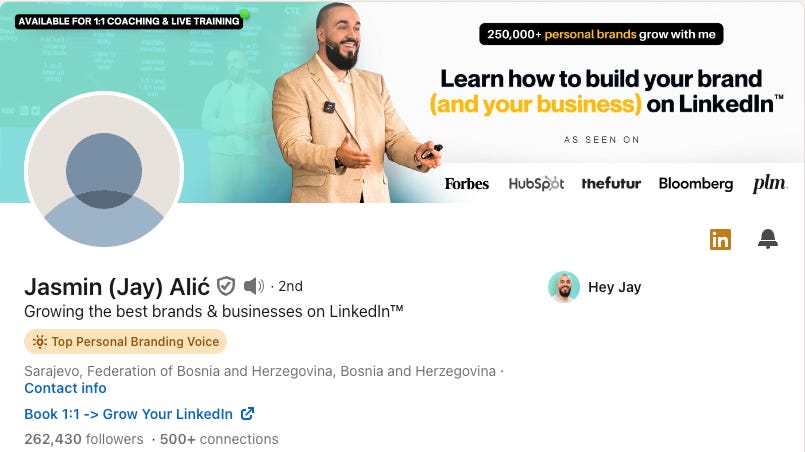Click the green availability dot on banner
This screenshot has height=452, width=805.
[x=244, y=14]
